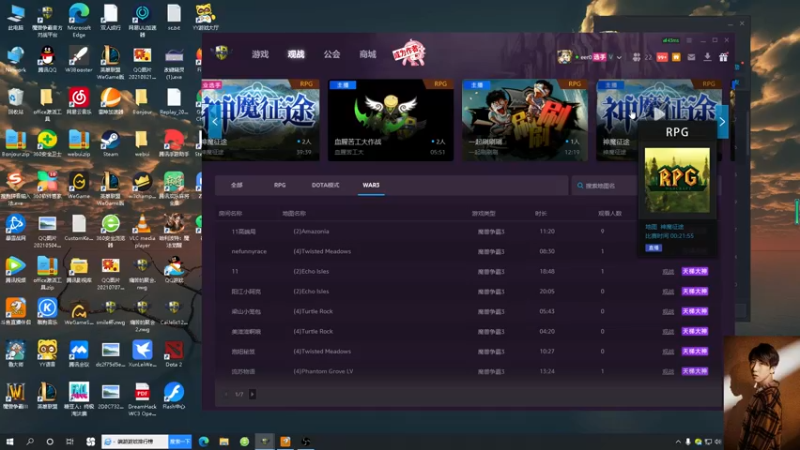The height and width of the screenshot is (450, 800).
Task: Select Microsoft Edge desktop icon
Action: click(79, 20)
